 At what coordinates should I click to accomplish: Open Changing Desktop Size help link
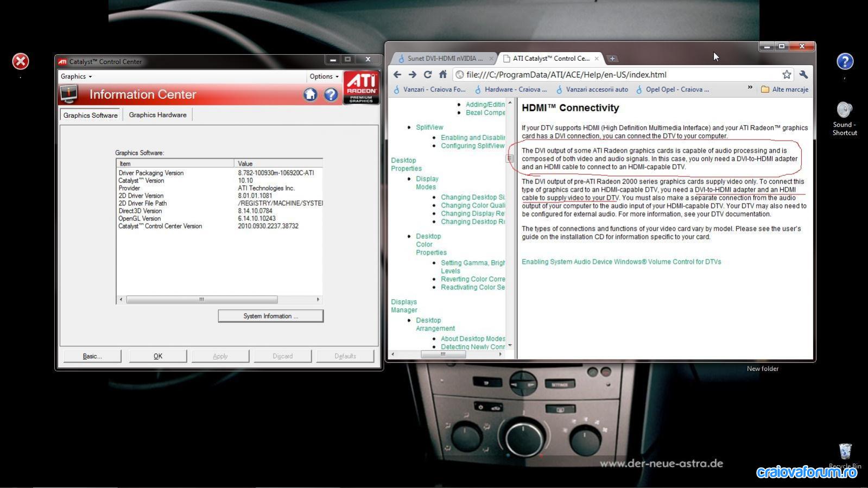(473, 198)
